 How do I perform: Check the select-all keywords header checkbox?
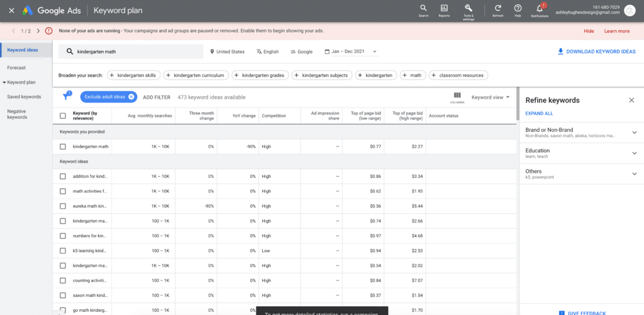pos(62,116)
